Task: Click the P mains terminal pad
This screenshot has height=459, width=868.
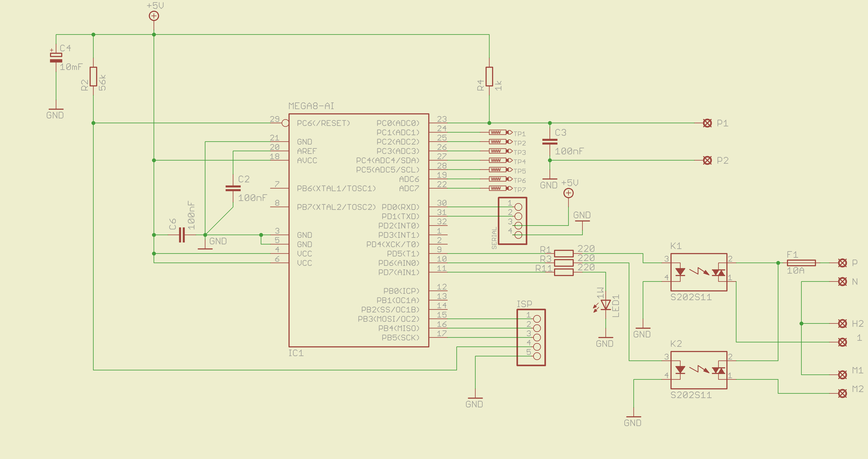Action: (x=842, y=263)
